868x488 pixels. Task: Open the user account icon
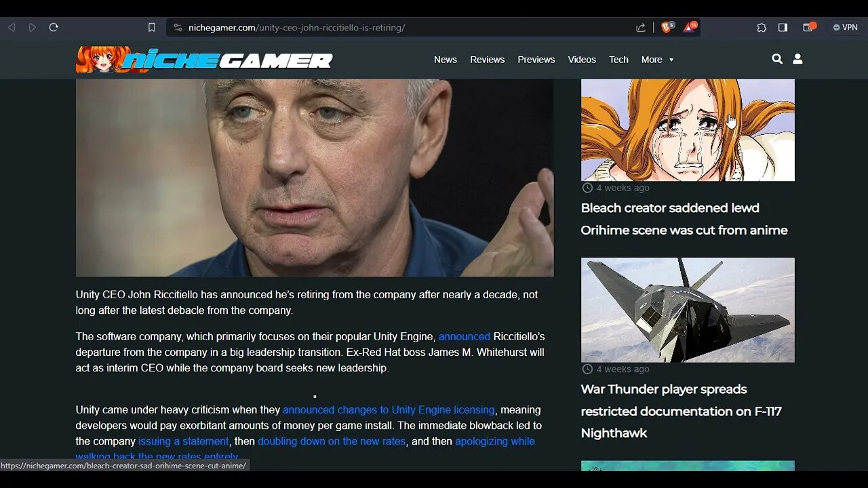[x=797, y=59]
